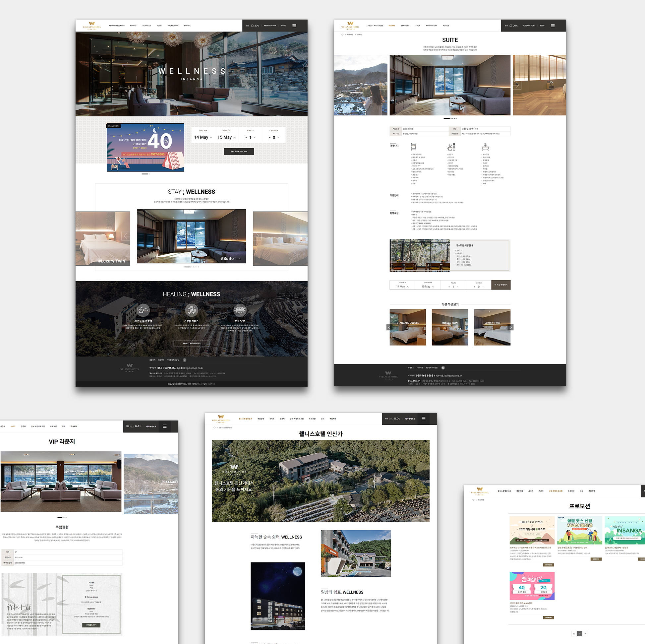Open hamburger menu on the Suite page mockup

coord(553,26)
